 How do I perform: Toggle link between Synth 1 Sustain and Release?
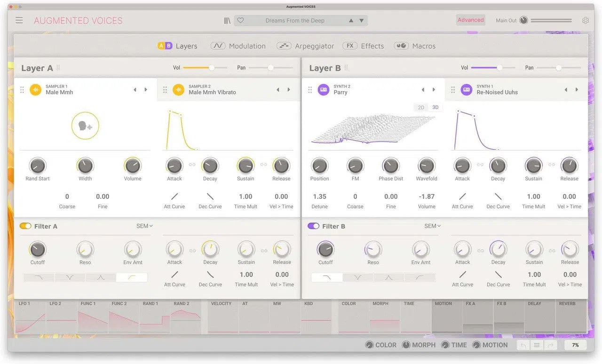pyautogui.click(x=552, y=165)
